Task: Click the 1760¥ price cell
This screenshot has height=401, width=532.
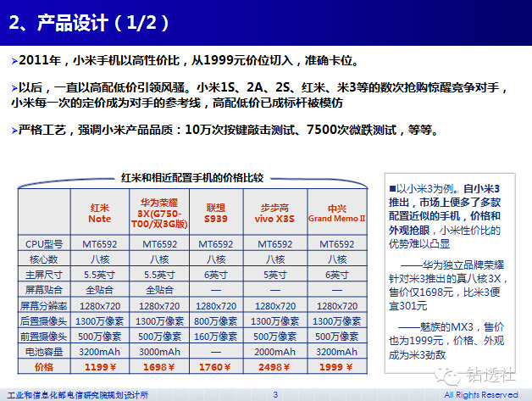Action: pyautogui.click(x=215, y=367)
